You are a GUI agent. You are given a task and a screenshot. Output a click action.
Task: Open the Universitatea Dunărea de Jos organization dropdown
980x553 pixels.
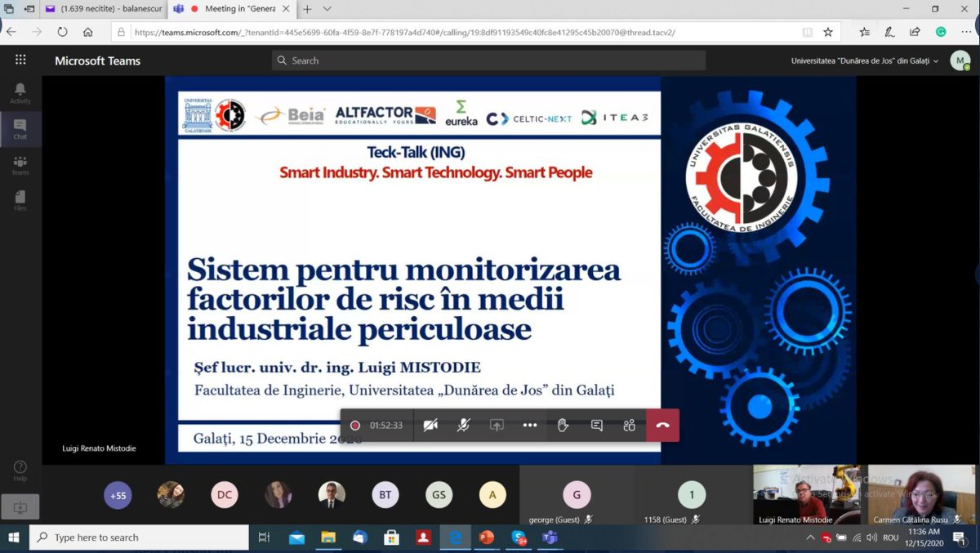pyautogui.click(x=865, y=60)
